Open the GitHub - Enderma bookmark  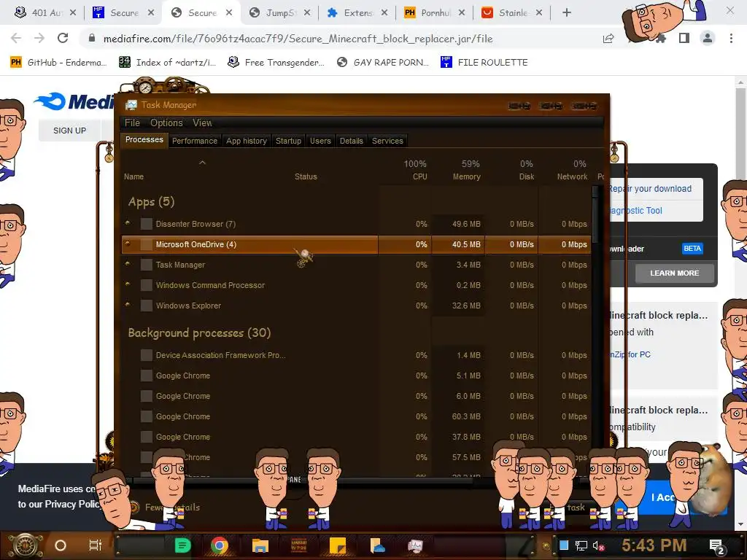[x=58, y=63]
